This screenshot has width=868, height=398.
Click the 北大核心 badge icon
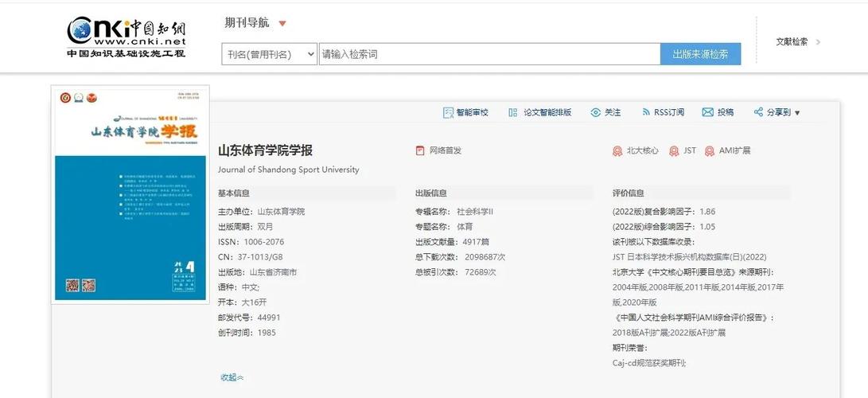[617, 151]
